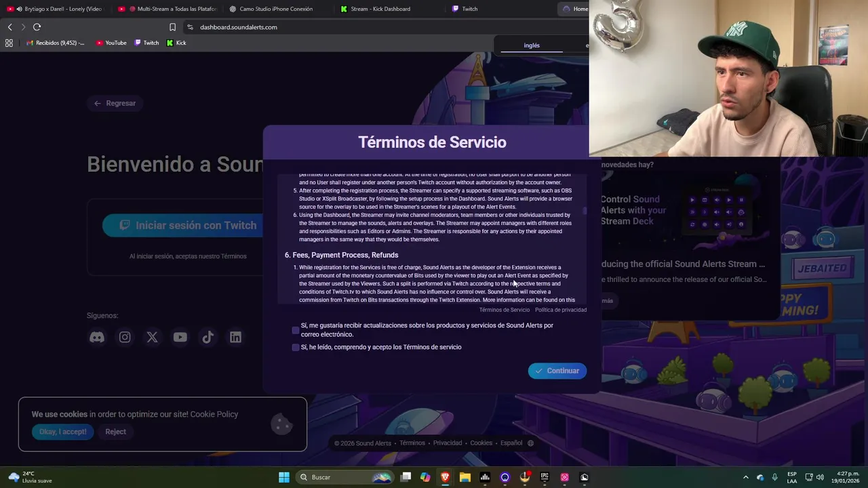Open the Cookie Policy link
Screen dimensions: 868x488
coord(214,414)
